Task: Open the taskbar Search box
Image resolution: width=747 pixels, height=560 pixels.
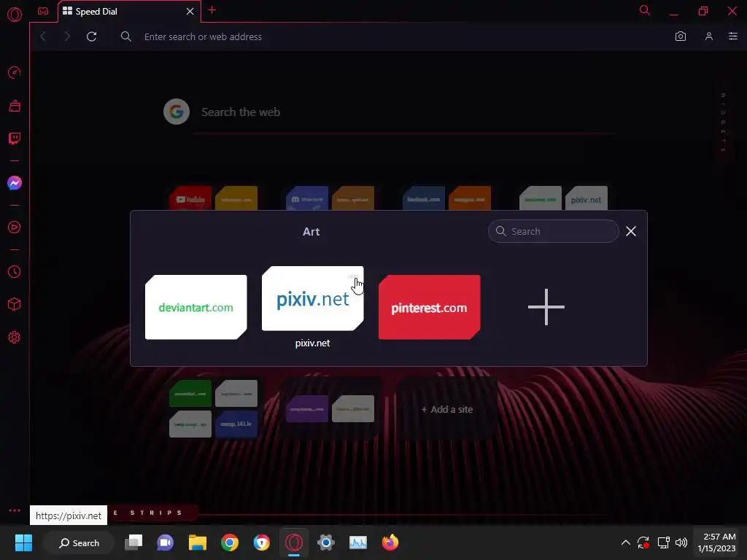Action: tap(79, 542)
